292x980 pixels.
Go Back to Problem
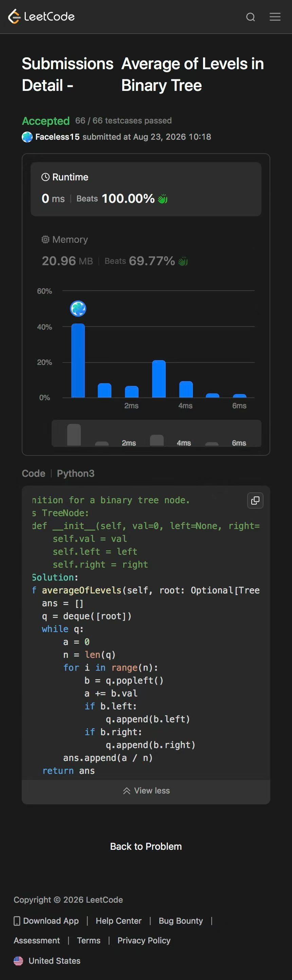[x=146, y=846]
